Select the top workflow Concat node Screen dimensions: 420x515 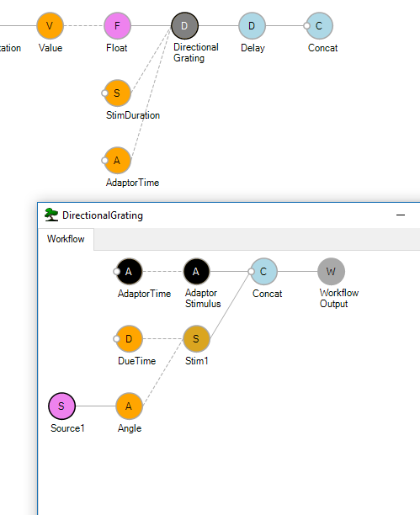point(319,26)
